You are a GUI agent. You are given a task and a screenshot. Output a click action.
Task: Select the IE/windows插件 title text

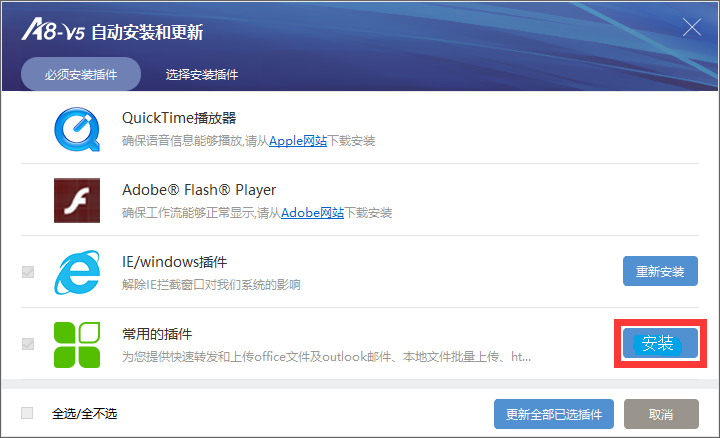174,262
